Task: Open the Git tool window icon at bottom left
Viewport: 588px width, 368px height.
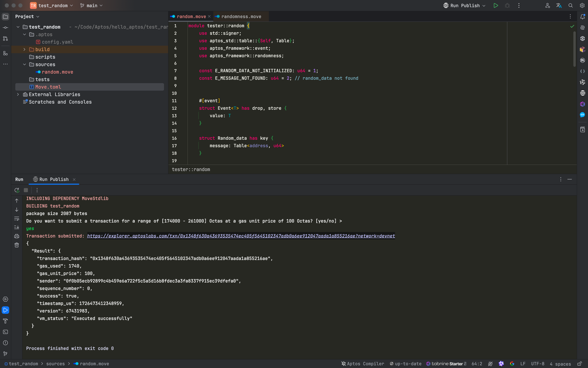Action: pos(5,354)
